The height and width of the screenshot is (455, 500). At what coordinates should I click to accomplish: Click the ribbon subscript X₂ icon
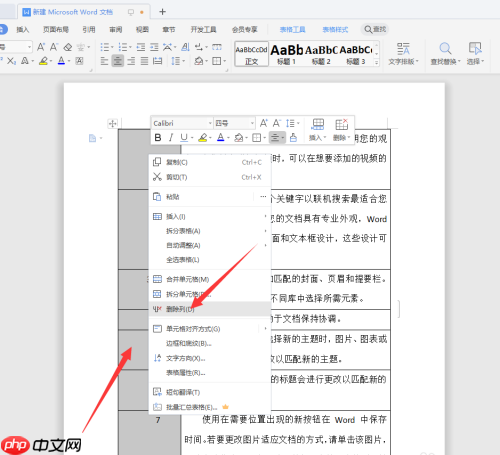point(11,61)
